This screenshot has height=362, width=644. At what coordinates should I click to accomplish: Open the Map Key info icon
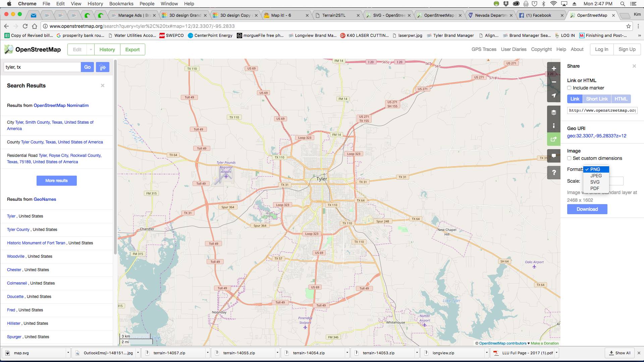tap(554, 126)
